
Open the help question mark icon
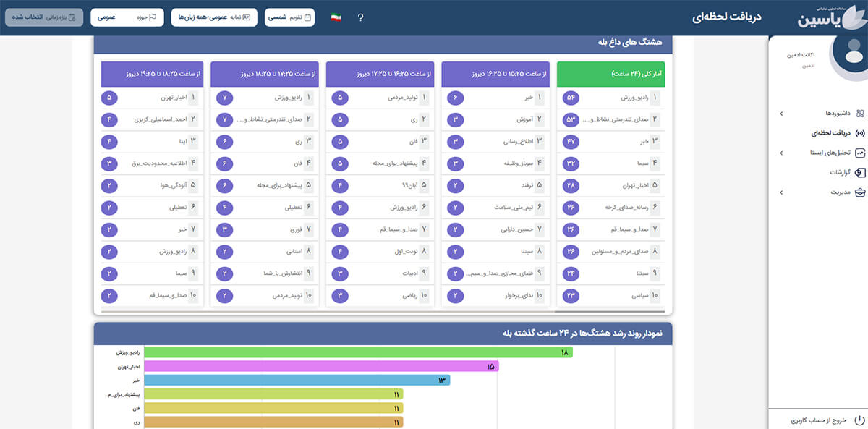360,17
